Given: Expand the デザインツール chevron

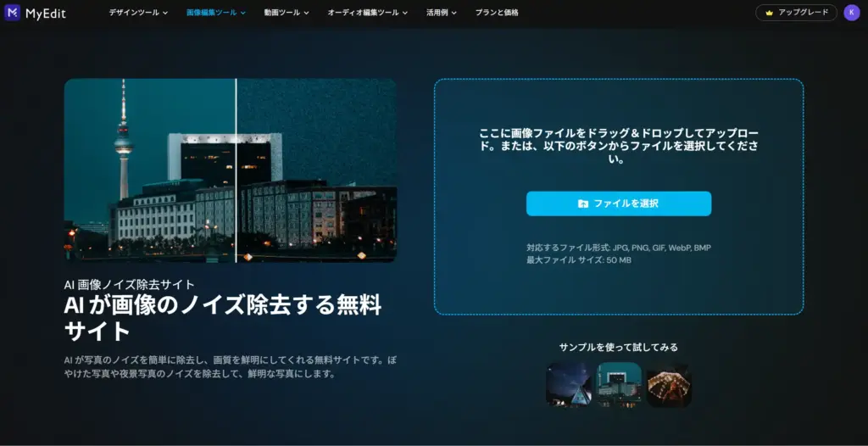Looking at the screenshot, I should [165, 13].
